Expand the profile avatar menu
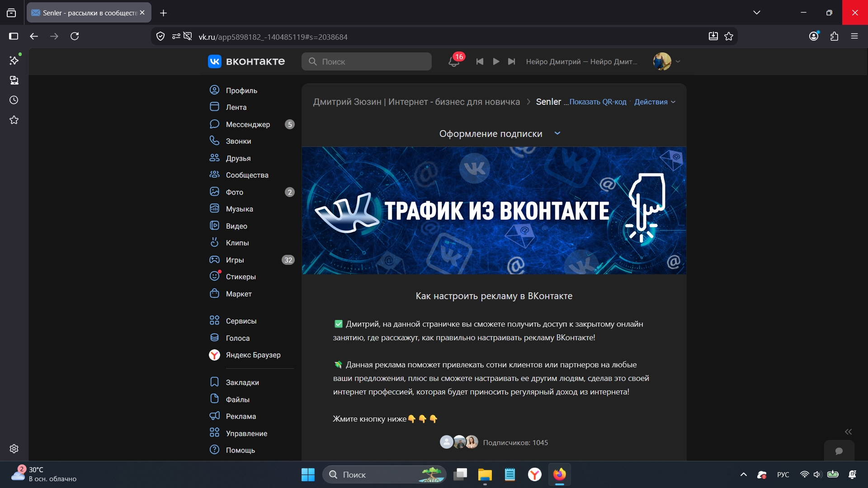 pos(666,61)
